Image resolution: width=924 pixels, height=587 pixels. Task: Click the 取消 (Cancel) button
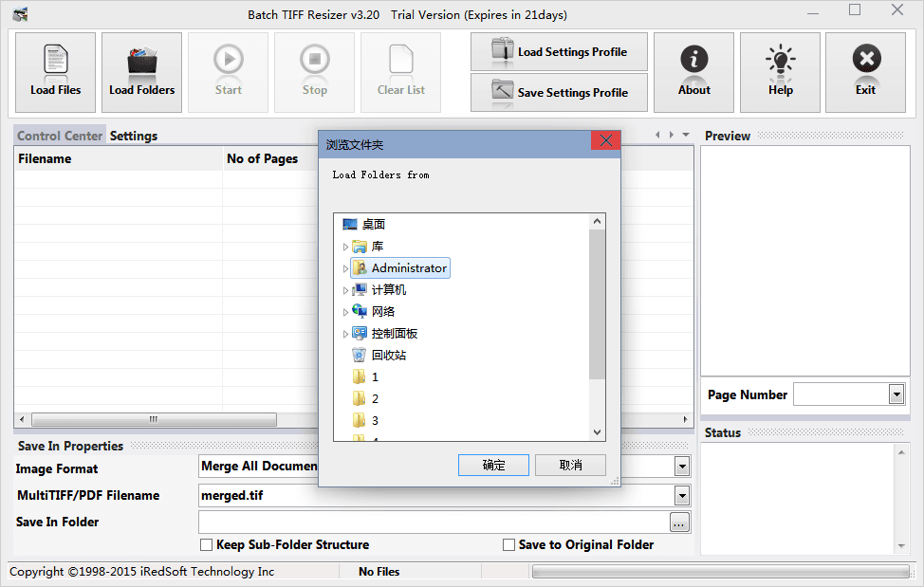[570, 465]
